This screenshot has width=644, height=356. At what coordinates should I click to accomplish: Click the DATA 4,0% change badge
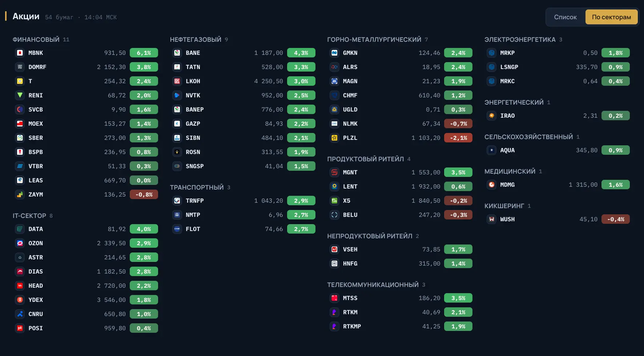144,229
